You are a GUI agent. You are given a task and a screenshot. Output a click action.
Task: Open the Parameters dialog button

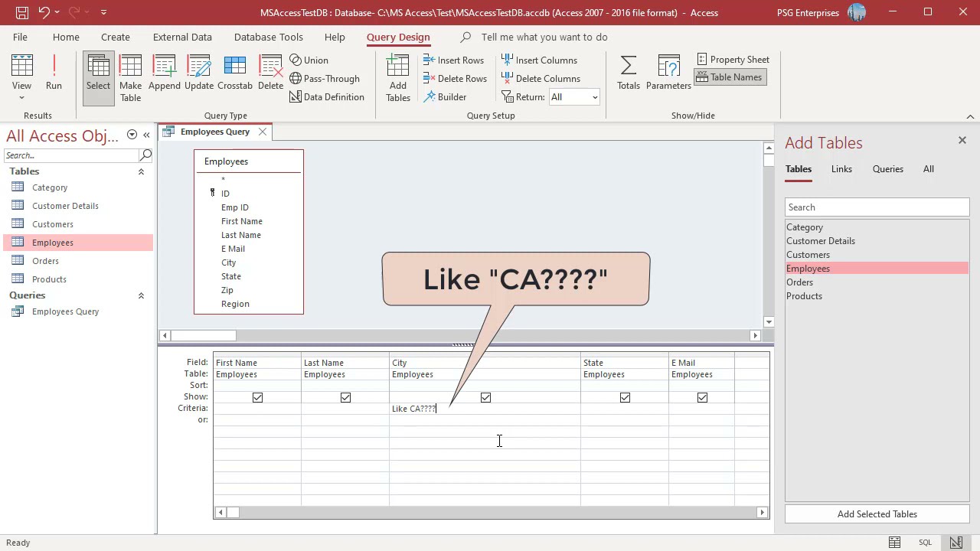coord(668,73)
